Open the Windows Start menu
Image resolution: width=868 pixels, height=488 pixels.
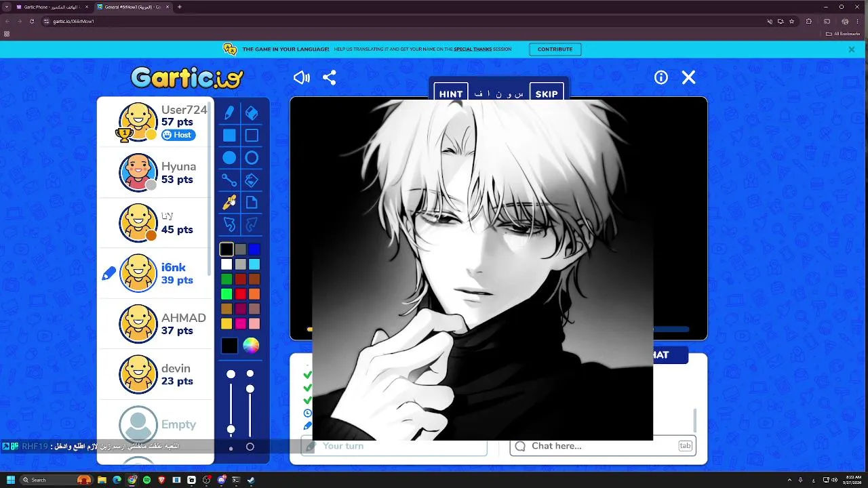coord(10,480)
